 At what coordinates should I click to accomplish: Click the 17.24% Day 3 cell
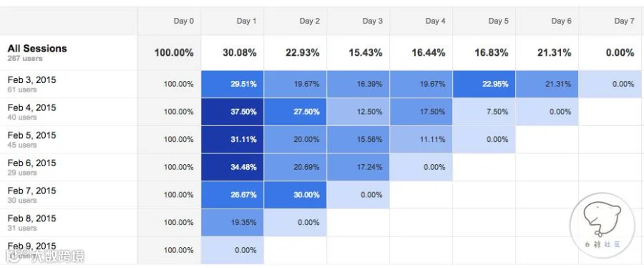tap(358, 167)
